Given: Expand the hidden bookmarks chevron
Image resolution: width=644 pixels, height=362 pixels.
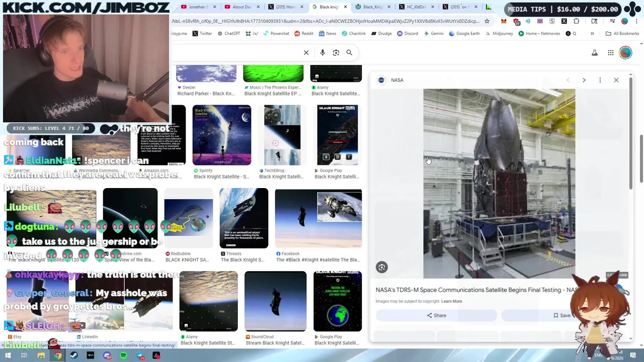Looking at the screenshot, I should tap(592, 34).
